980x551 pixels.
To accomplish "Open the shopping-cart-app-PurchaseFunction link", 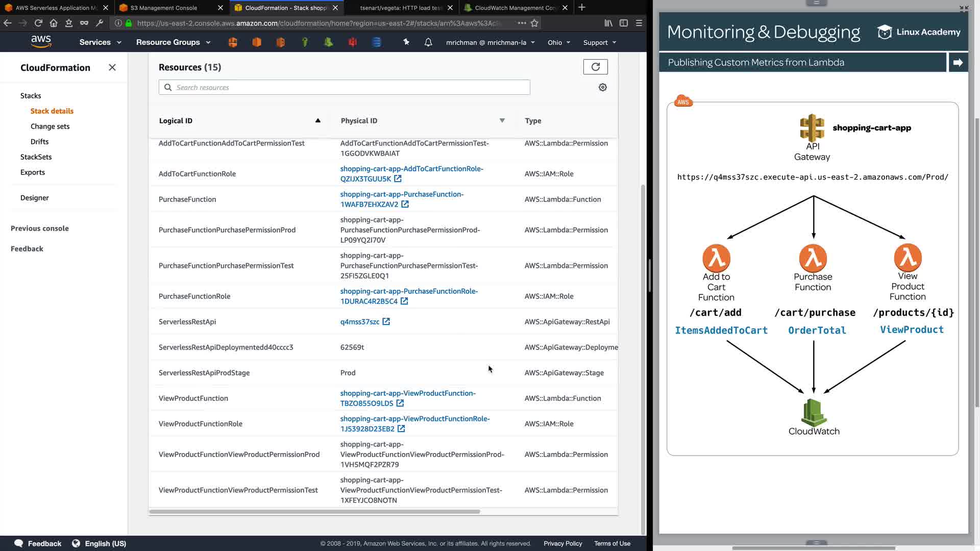I will pos(402,194).
